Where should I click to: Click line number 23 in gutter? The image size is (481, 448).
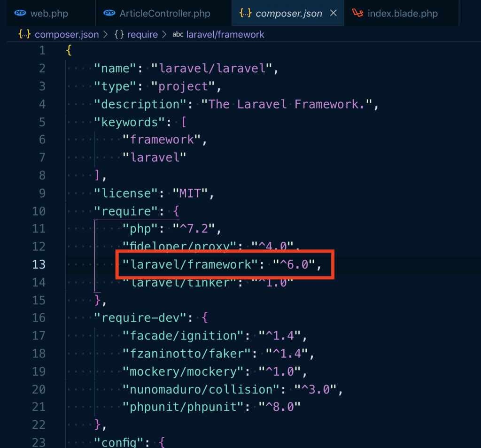(39, 442)
